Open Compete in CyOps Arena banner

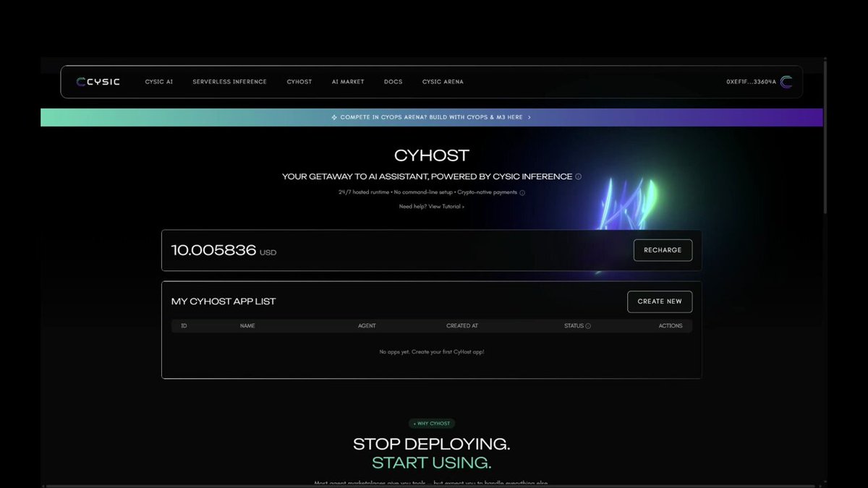pos(432,117)
